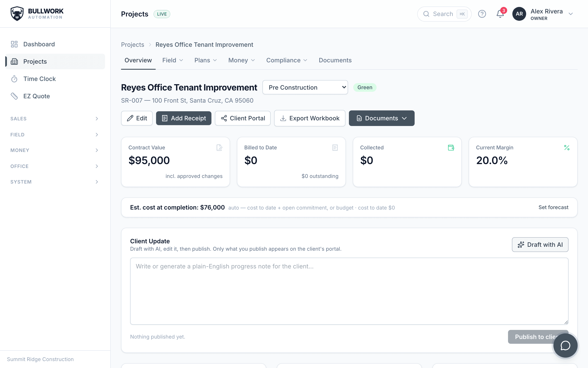The height and width of the screenshot is (368, 588).
Task: Open the Alex Rivera account menu chevron
Action: [x=571, y=14]
